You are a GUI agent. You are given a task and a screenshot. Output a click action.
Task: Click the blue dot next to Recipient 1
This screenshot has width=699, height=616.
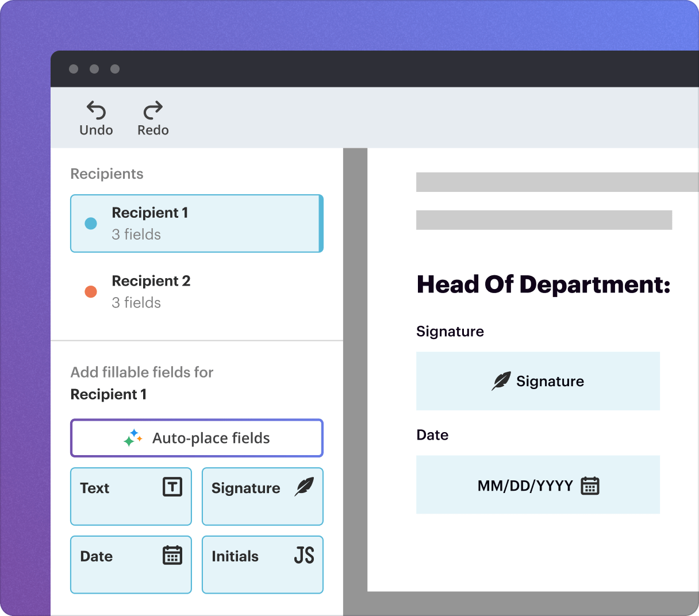coord(90,224)
